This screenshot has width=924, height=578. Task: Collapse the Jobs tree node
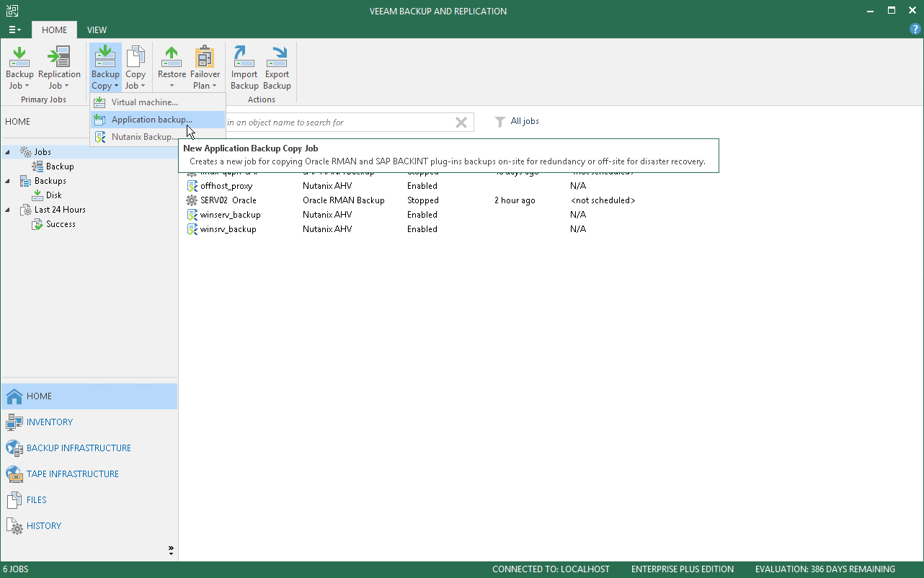click(8, 151)
